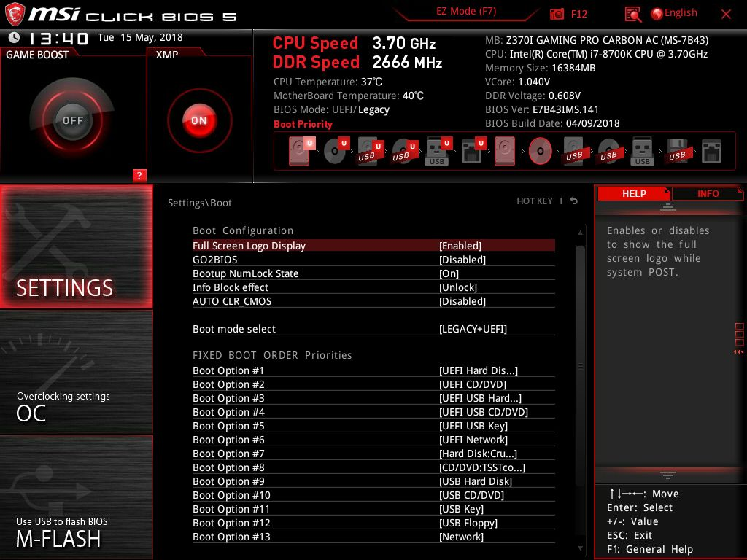Open Boot Option #5 UEFI USB Key dropdown
Image resolution: width=747 pixels, height=560 pixels.
point(373,426)
